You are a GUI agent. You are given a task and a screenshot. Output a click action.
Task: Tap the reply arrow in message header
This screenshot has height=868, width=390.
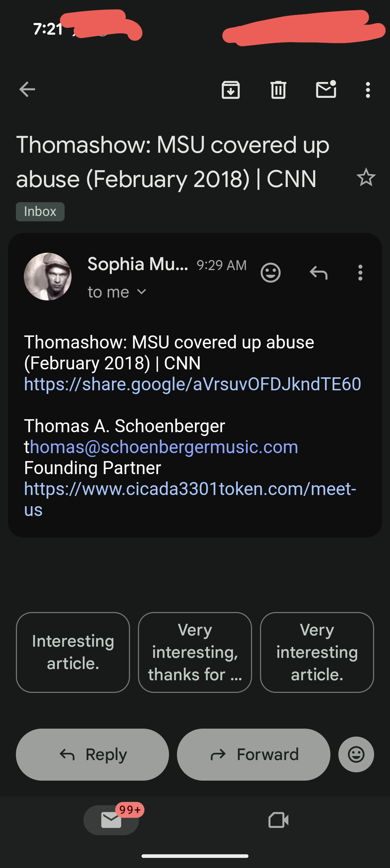pyautogui.click(x=318, y=273)
